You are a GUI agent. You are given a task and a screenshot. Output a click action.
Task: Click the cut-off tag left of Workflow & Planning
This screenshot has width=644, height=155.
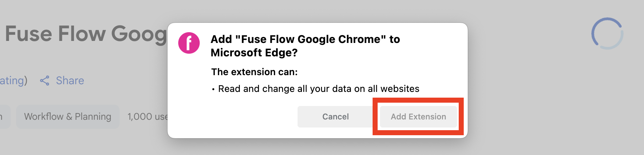click(x=4, y=117)
